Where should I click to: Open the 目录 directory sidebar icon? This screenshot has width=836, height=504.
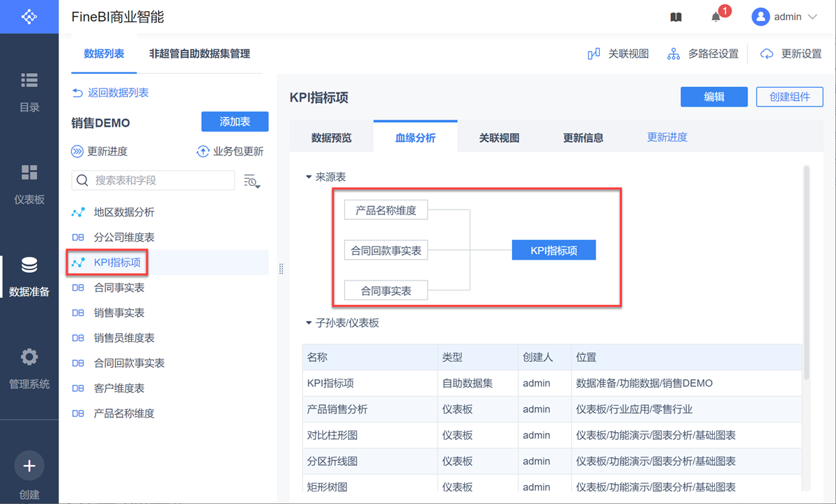(29, 80)
